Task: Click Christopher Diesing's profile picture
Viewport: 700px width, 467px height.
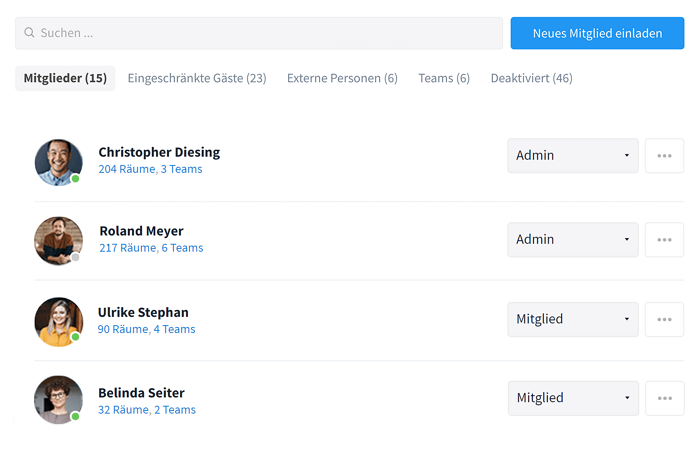Action: (x=58, y=162)
